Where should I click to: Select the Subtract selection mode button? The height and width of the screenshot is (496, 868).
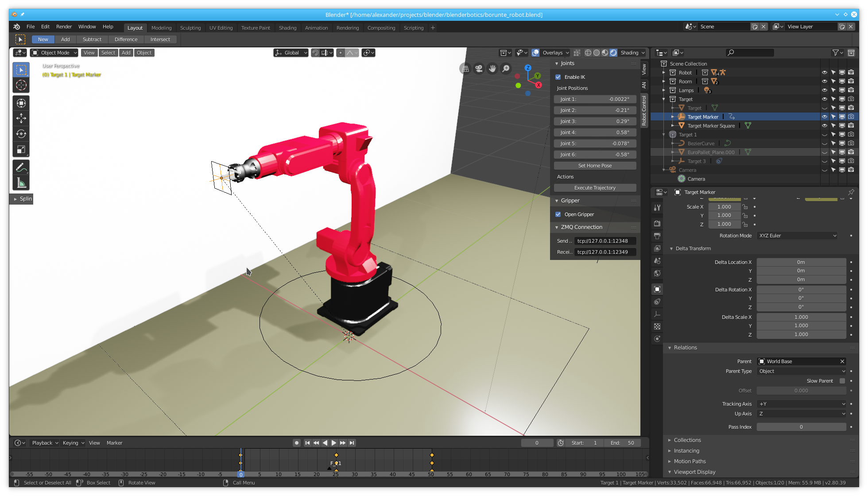[92, 39]
